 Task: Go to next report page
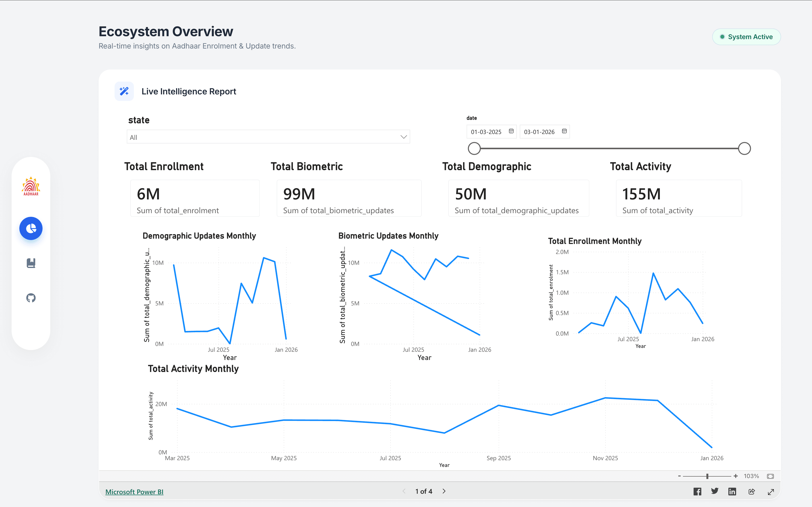point(444,491)
